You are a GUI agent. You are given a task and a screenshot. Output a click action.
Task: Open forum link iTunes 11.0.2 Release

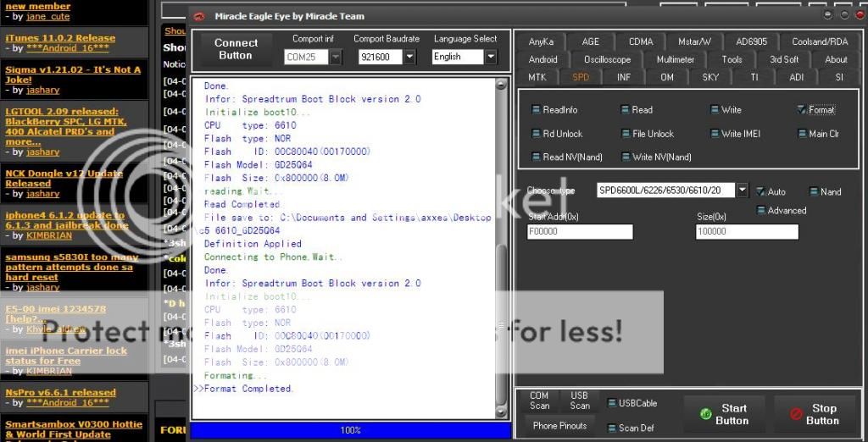tap(60, 38)
